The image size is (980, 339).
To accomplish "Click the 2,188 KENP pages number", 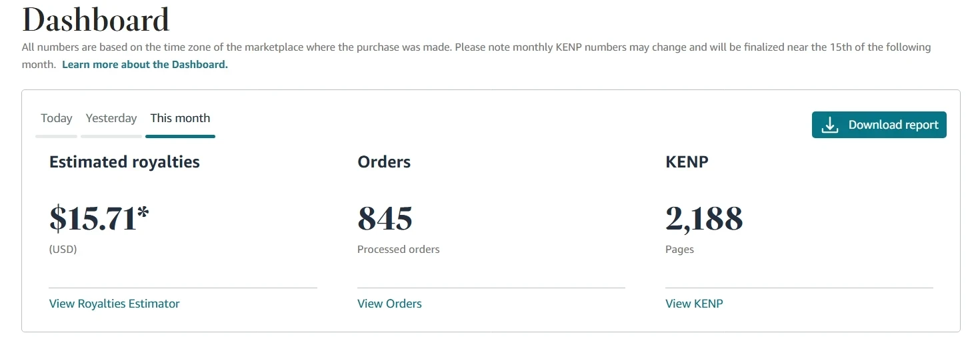I will pyautogui.click(x=704, y=219).
